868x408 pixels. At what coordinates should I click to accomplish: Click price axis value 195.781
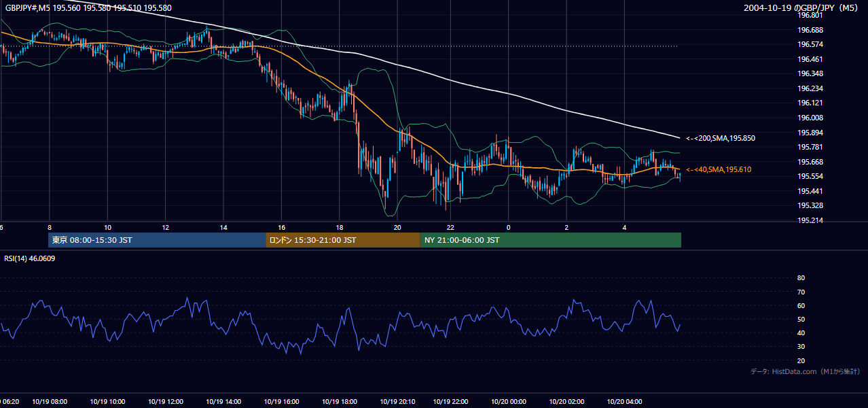coord(810,147)
